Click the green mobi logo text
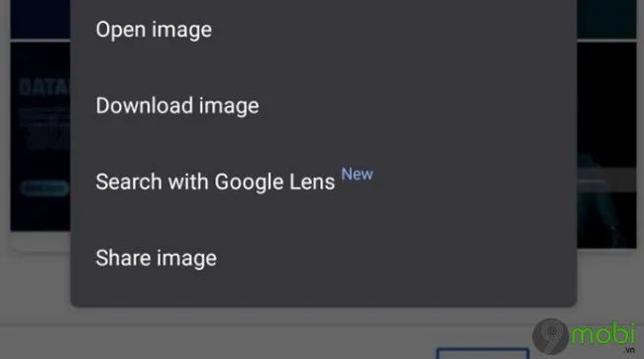 [x=603, y=334]
